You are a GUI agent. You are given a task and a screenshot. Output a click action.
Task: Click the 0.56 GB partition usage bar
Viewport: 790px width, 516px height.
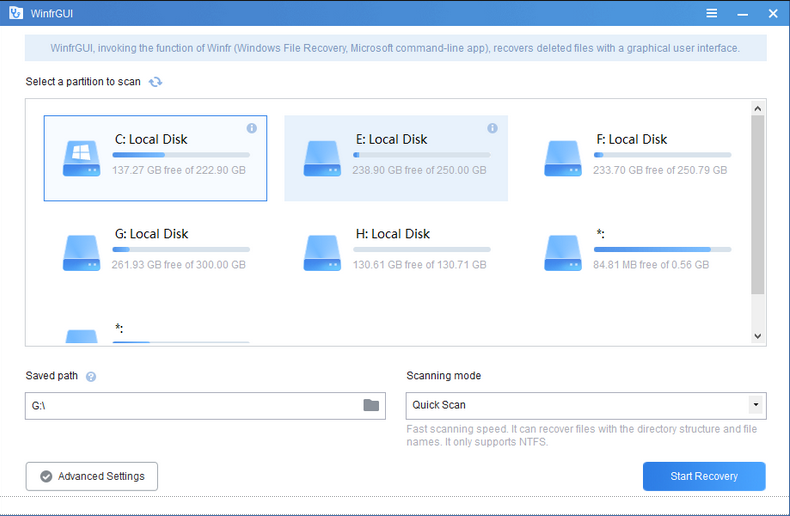pos(663,249)
